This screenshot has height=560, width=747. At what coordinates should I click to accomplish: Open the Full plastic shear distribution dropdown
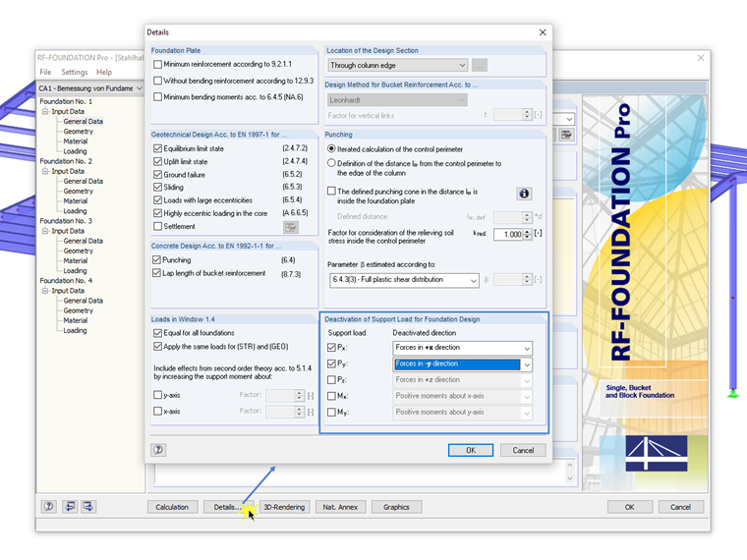coord(404,280)
